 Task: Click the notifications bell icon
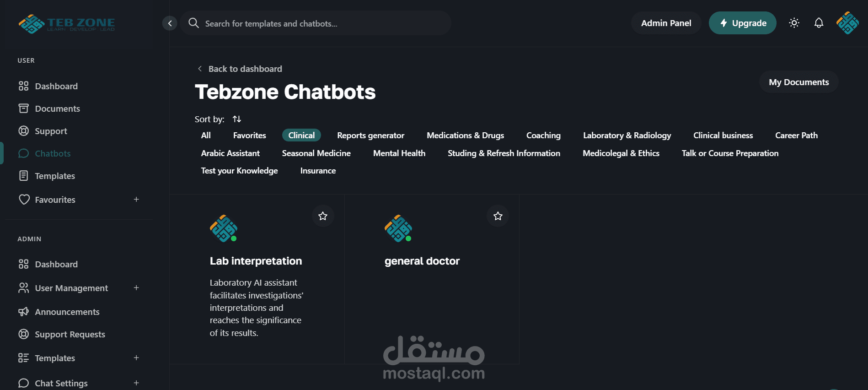coord(819,23)
